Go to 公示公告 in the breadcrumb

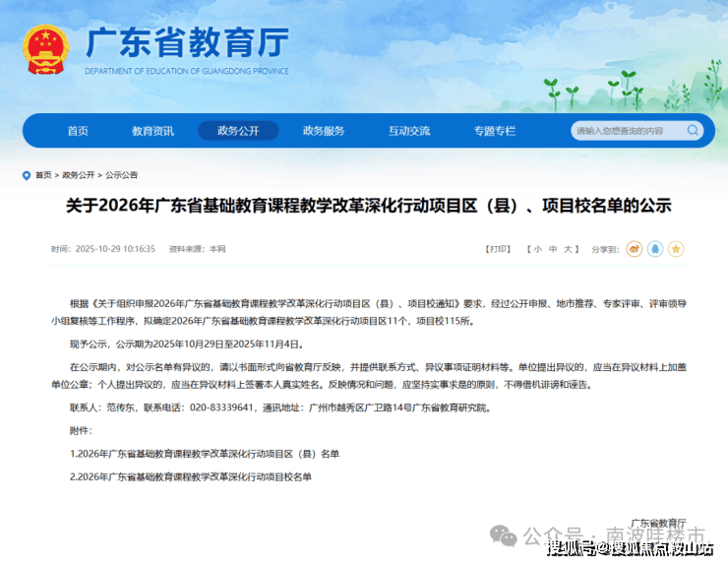coord(121,175)
